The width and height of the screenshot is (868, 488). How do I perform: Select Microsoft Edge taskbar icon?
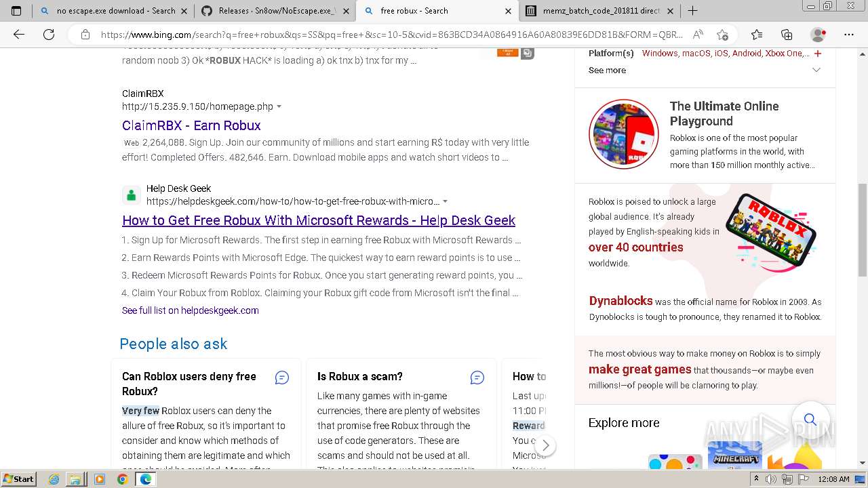pos(145,479)
